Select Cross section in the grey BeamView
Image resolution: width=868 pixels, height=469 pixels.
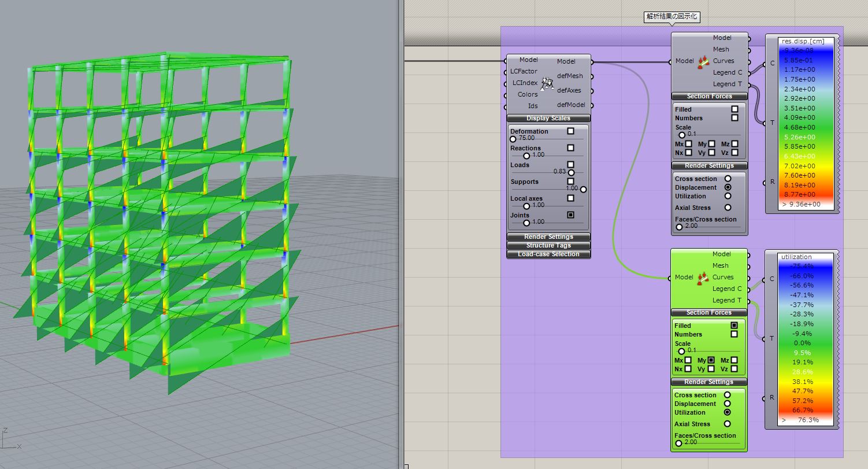pyautogui.click(x=728, y=179)
